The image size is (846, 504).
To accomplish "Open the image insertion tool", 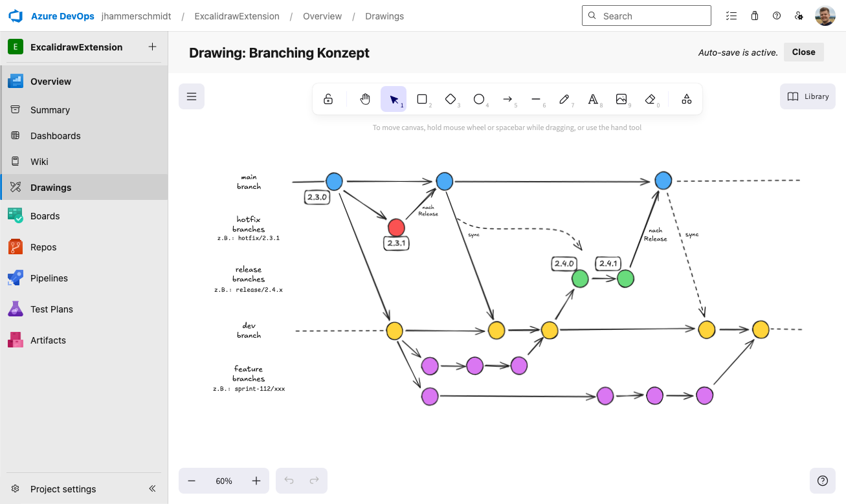I will click(621, 98).
